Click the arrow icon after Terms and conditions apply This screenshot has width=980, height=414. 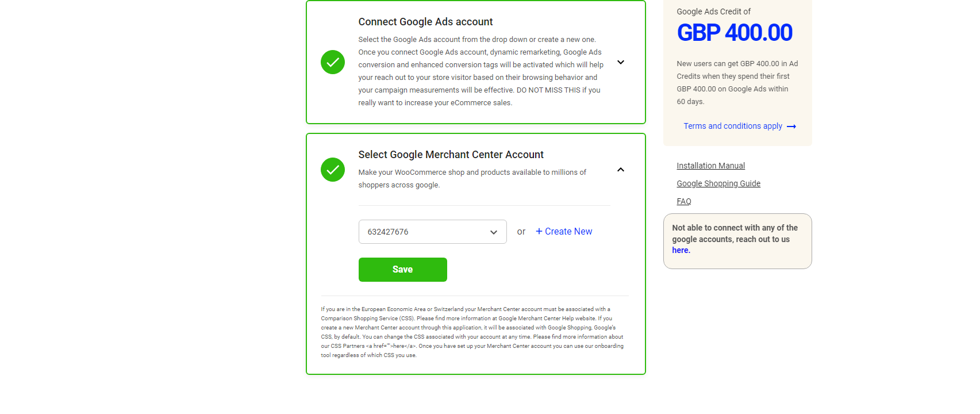pos(791,126)
